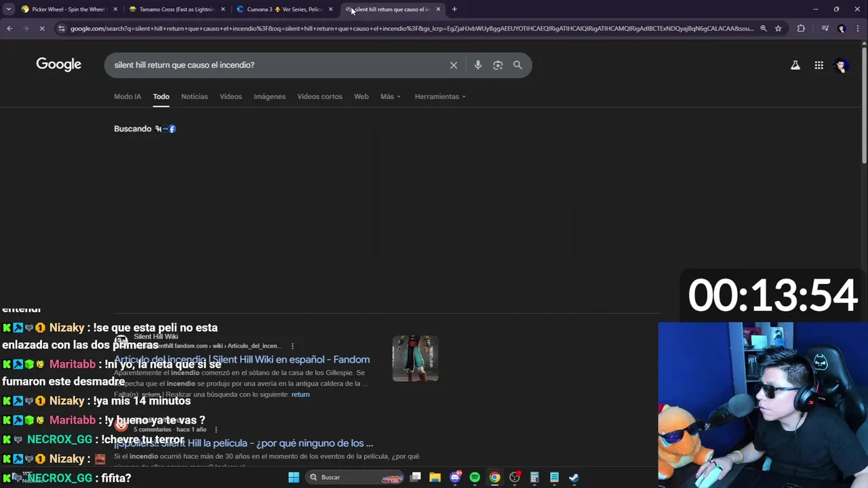Image resolution: width=868 pixels, height=488 pixels.
Task: Start voice search with microphone
Action: pos(478,65)
